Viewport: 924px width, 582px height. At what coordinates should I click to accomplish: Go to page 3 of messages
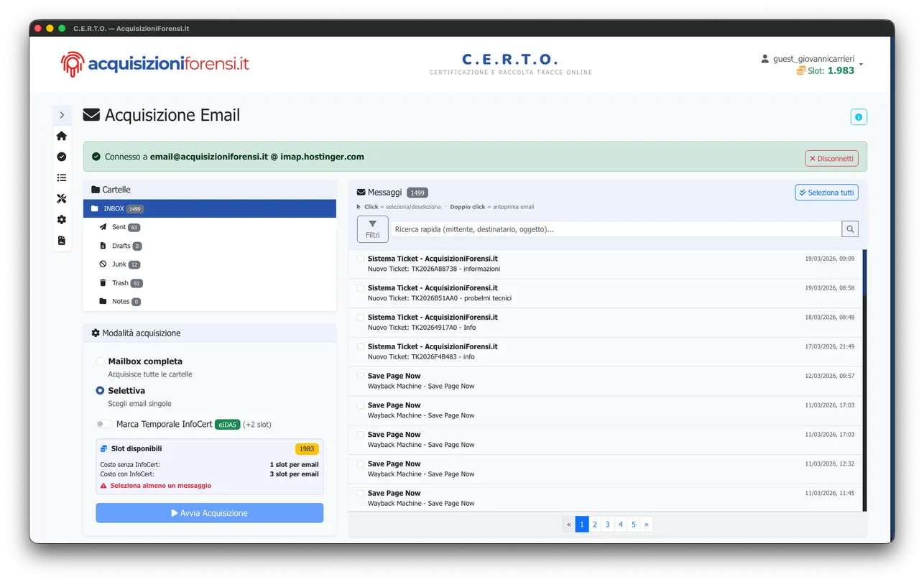pos(607,524)
